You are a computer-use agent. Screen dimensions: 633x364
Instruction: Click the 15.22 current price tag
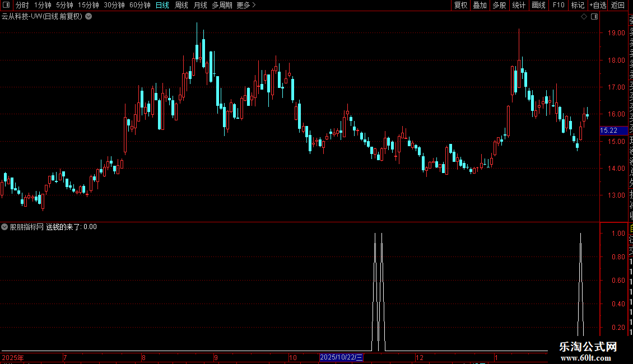tap(613, 130)
